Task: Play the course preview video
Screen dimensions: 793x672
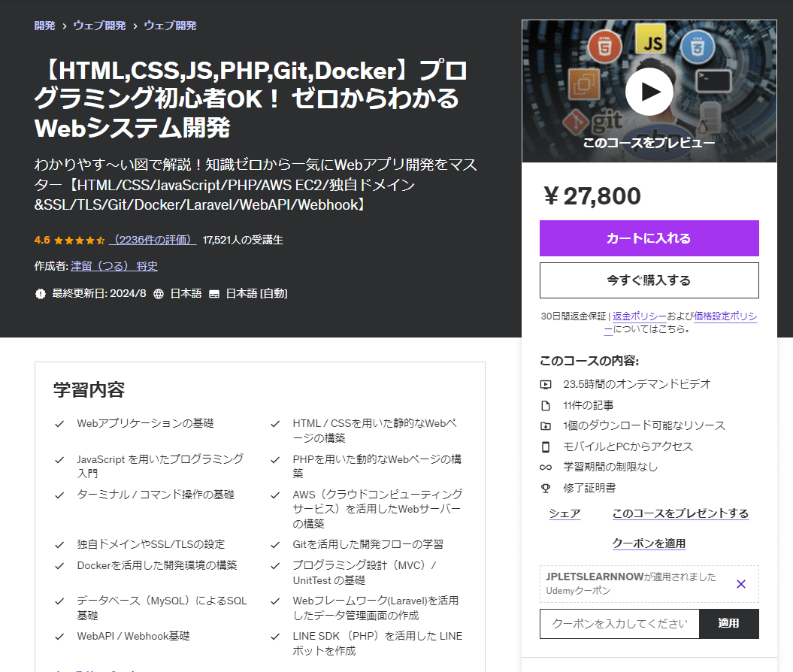Action: (649, 91)
